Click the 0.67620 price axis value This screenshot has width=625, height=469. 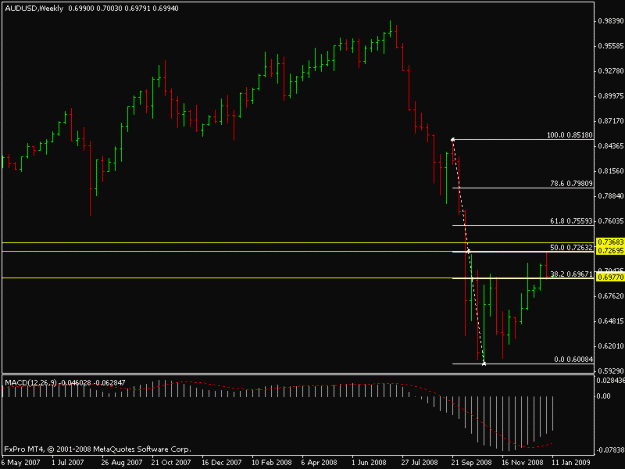coord(611,296)
